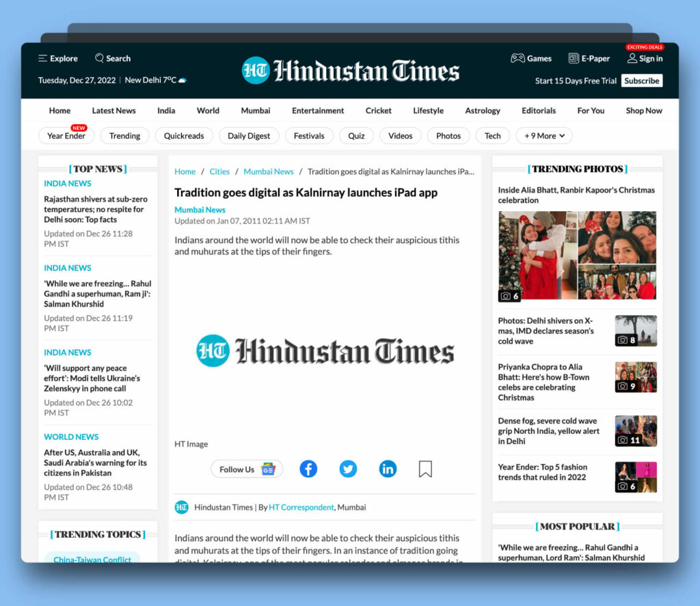This screenshot has height=606, width=700.
Task: Open the China-Taiwan Conflict trending topic
Action: (92, 558)
